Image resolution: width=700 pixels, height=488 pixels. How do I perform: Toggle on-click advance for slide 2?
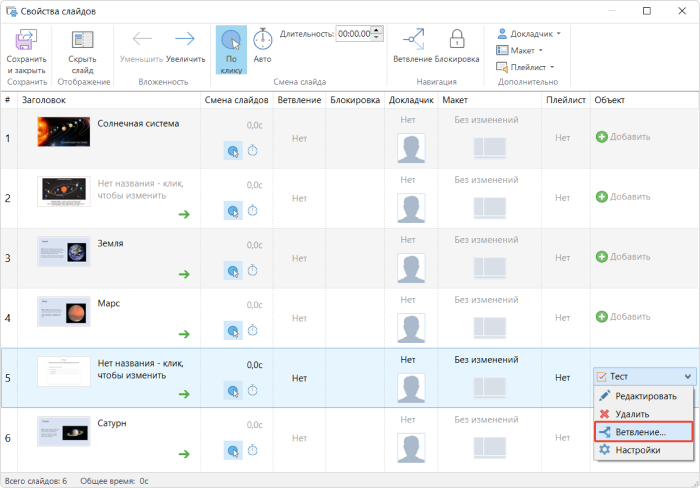[x=233, y=211]
